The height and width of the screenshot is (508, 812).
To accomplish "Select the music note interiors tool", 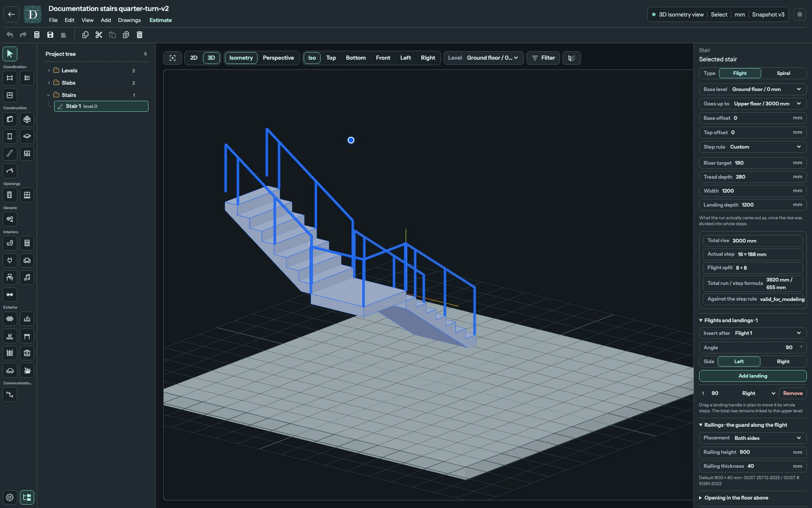I will [x=27, y=277].
